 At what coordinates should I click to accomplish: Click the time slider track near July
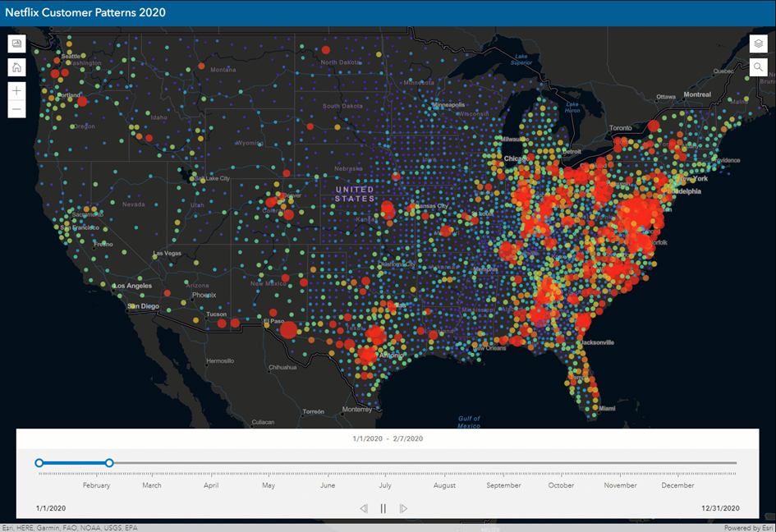pyautogui.click(x=385, y=463)
